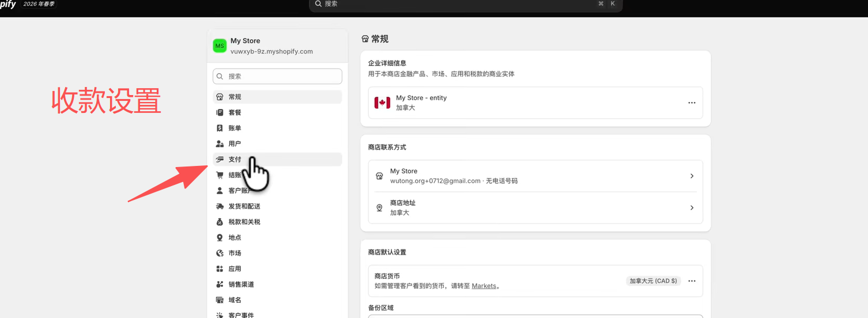Click the 发货和配送 truck icon
This screenshot has width=868, height=318.
220,206
